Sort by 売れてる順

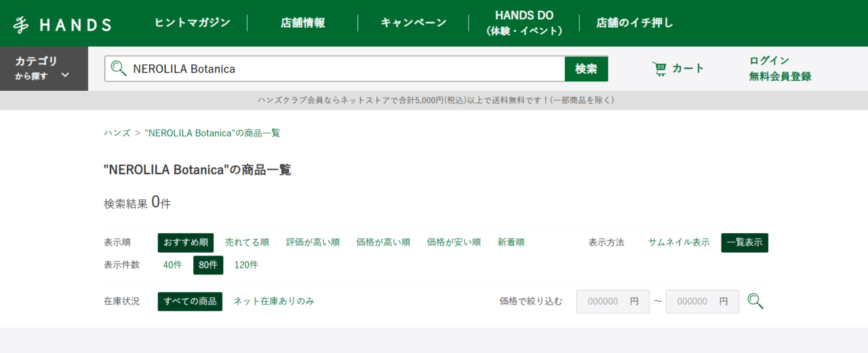(247, 243)
